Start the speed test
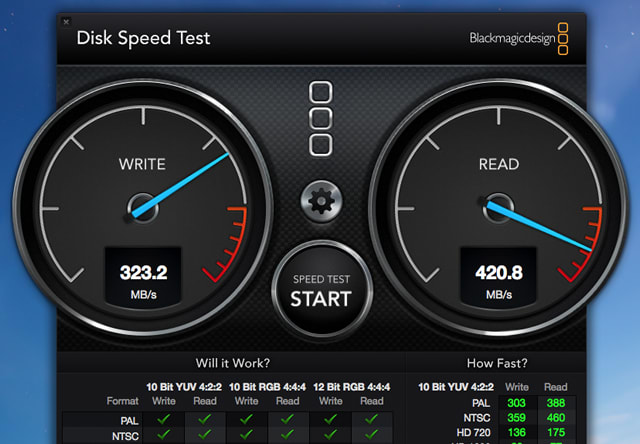 322,290
